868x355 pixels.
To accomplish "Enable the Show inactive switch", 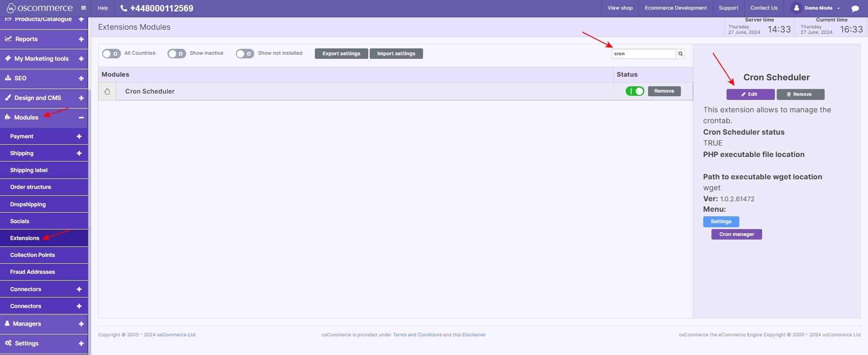I will coord(177,54).
